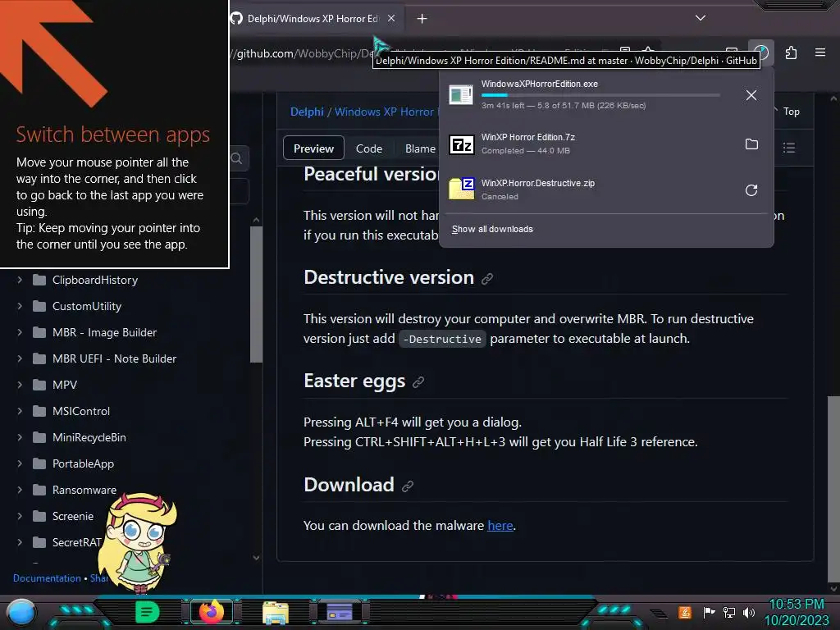Image resolution: width=840 pixels, height=630 pixels.
Task: Click the file tree vertical scrollbar thumb
Action: pos(256,294)
